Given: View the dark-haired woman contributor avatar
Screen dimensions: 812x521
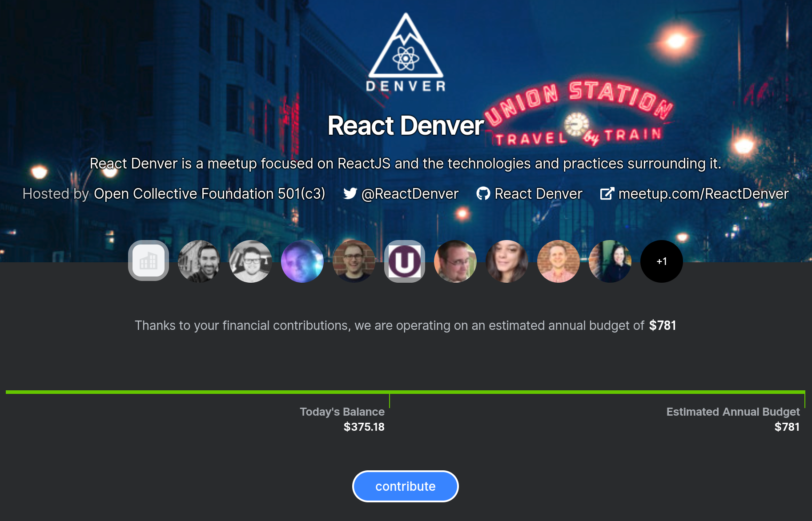Looking at the screenshot, I should click(x=507, y=261).
